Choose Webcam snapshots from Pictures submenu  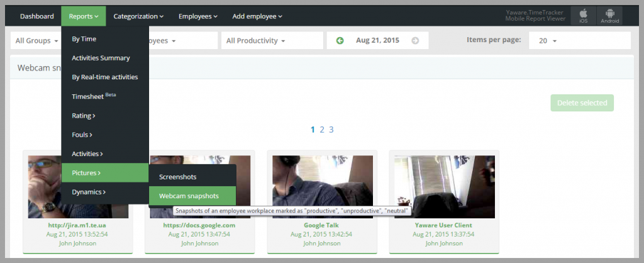[192, 196]
